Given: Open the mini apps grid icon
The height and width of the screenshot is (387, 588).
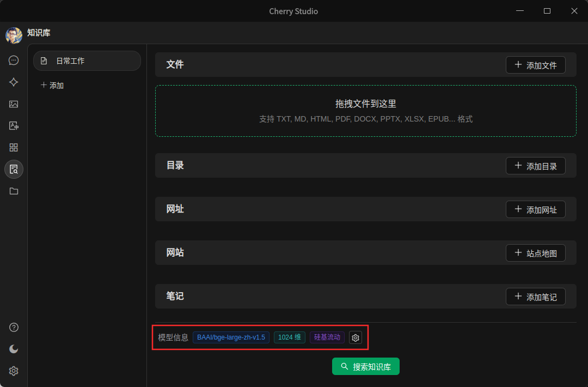Looking at the screenshot, I should pyautogui.click(x=14, y=148).
